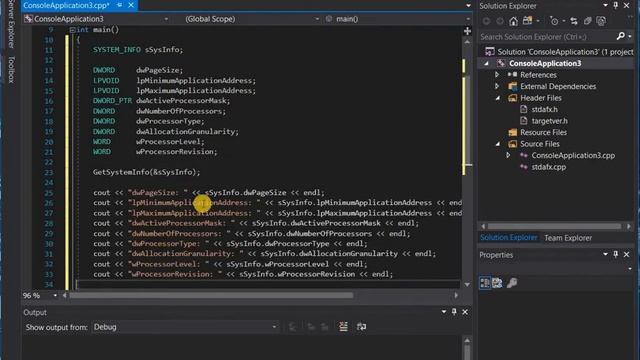Image resolution: width=640 pixels, height=360 pixels.
Task: Select Resource Files folder
Action: pos(543,132)
